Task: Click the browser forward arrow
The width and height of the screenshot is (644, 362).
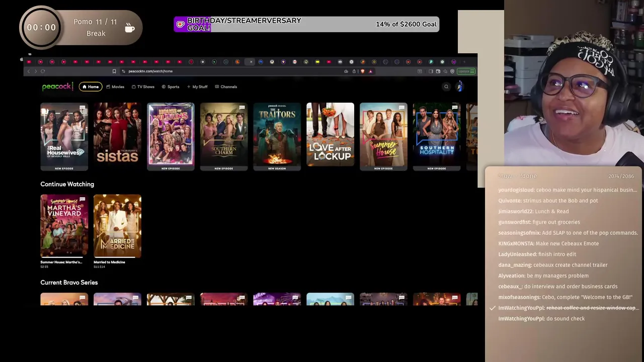Action: [36, 71]
